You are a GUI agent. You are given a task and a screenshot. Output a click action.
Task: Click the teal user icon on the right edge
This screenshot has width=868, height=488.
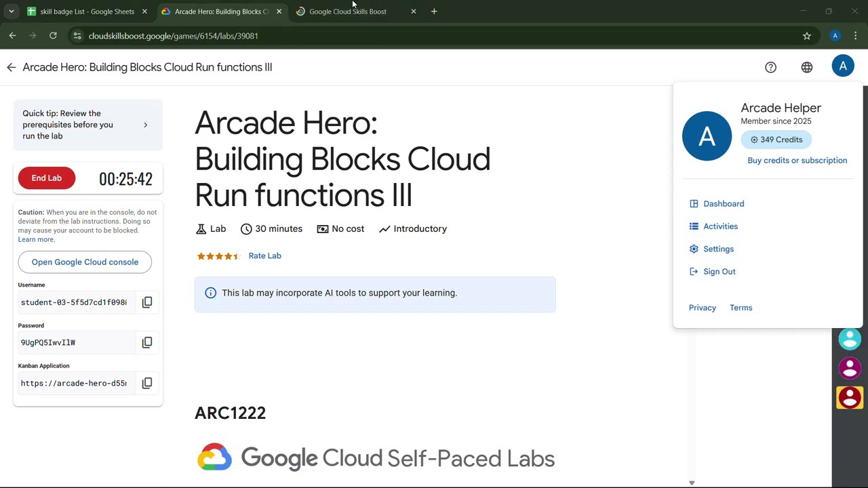click(x=850, y=339)
